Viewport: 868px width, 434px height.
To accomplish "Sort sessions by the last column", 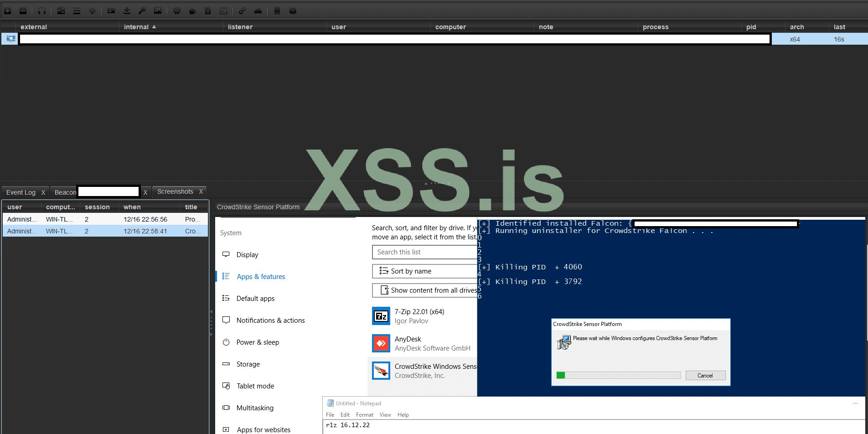I will tap(848, 27).
